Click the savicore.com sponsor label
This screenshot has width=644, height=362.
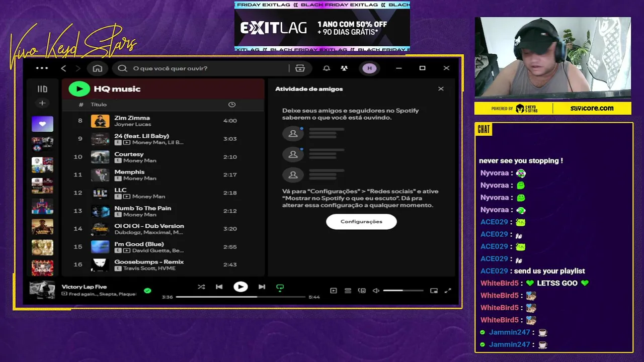point(592,108)
